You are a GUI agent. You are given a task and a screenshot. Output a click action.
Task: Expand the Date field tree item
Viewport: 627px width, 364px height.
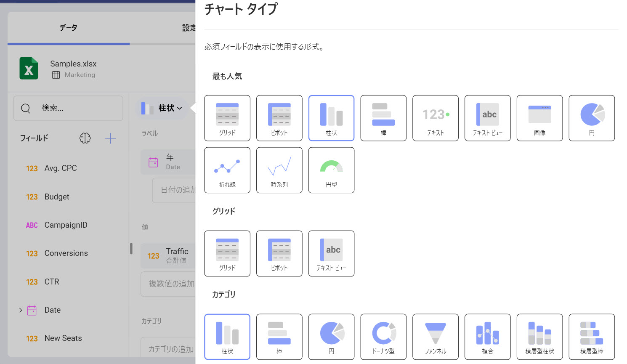click(20, 310)
